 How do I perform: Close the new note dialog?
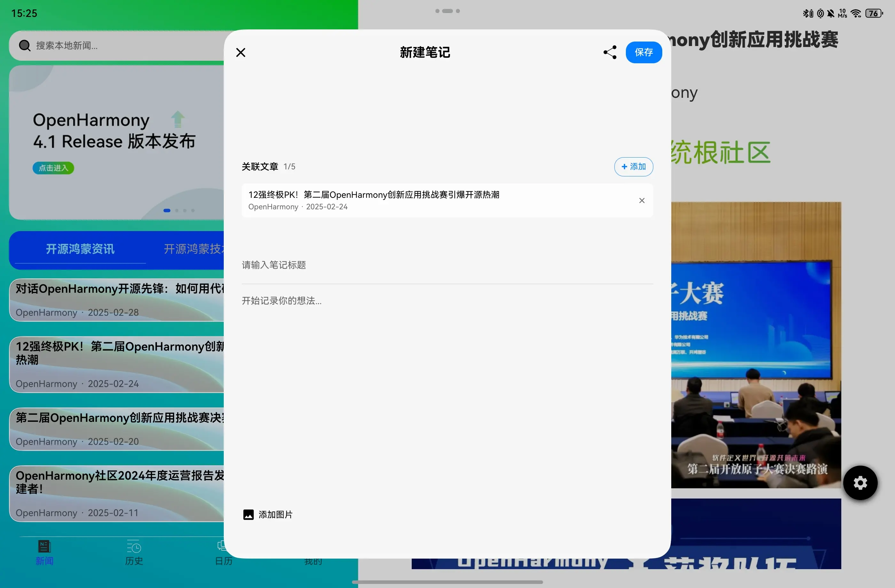[241, 52]
